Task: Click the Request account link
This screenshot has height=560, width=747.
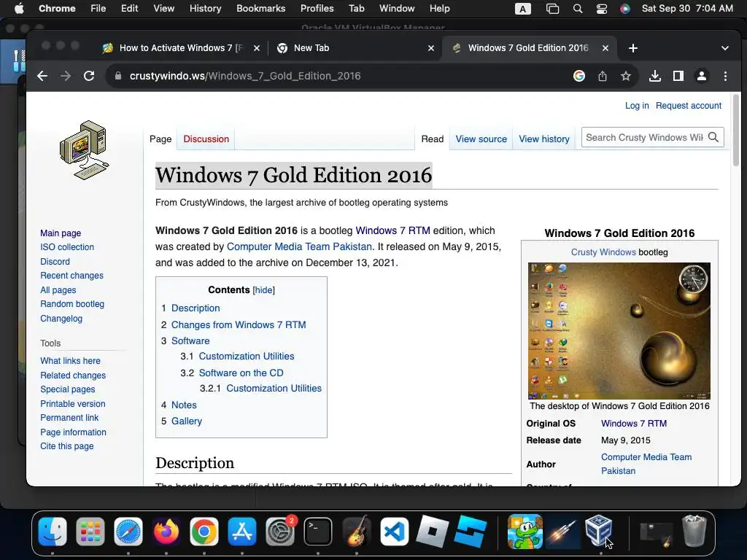Action: [689, 106]
